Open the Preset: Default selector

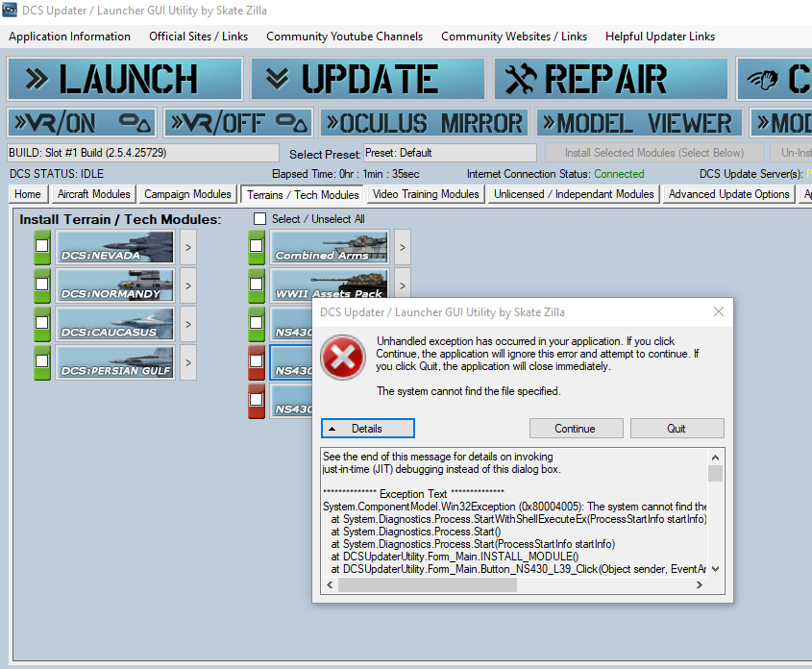[x=450, y=153]
